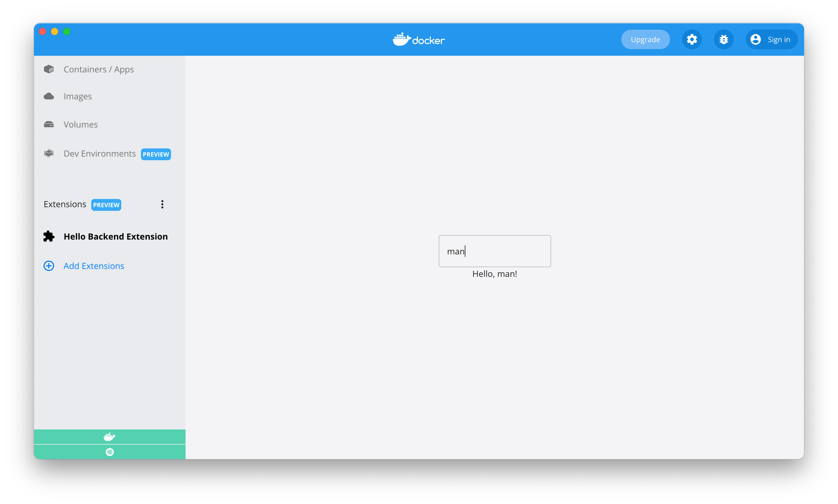
Task: Click the Extensions PREVIEW badge
Action: [106, 205]
